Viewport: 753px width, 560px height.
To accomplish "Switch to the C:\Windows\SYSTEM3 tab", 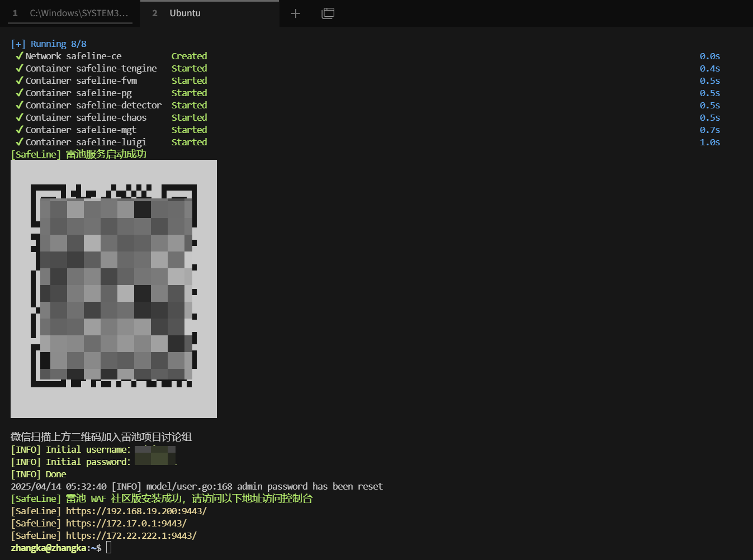I will [x=70, y=13].
